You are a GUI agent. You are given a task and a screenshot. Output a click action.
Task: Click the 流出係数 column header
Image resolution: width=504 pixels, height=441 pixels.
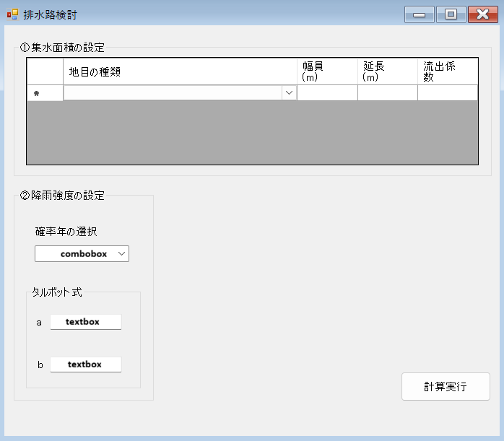[448, 71]
